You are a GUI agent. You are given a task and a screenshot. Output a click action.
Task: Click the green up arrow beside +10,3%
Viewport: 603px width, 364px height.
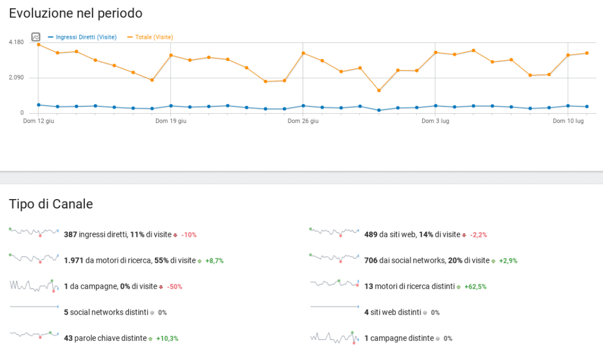coord(150,339)
